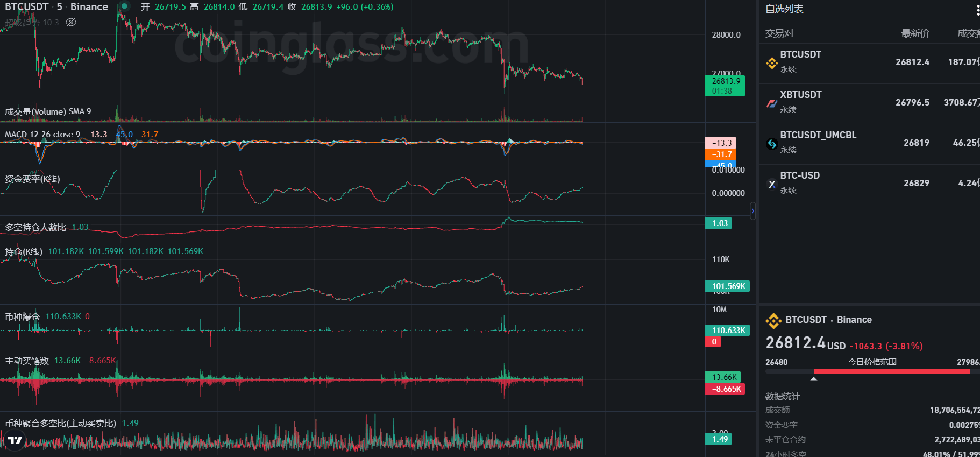Open the watchlist three-dot options menu
Screen dimensions: 980x457
pos(977,10)
